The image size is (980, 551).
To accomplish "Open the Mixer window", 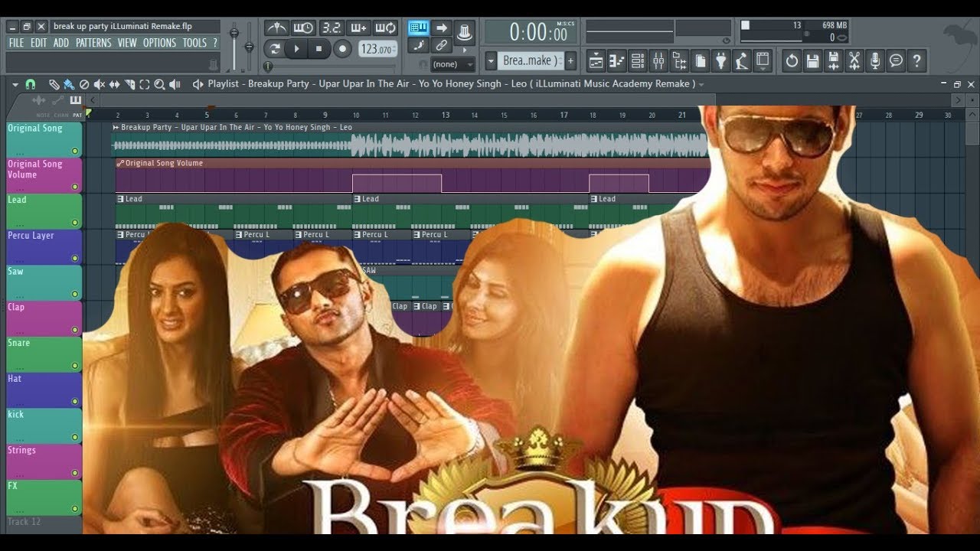I will (x=658, y=61).
